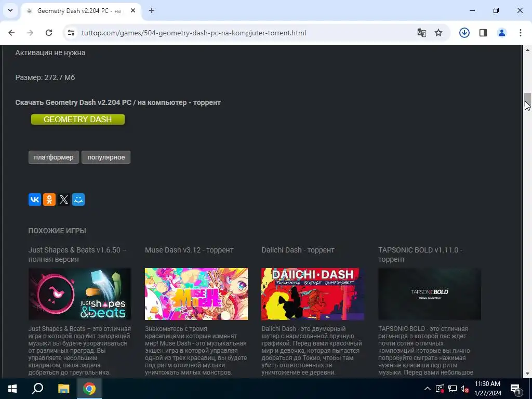Click the Just Shapes & Beats thumbnail
This screenshot has height=399, width=532.
[x=79, y=294]
